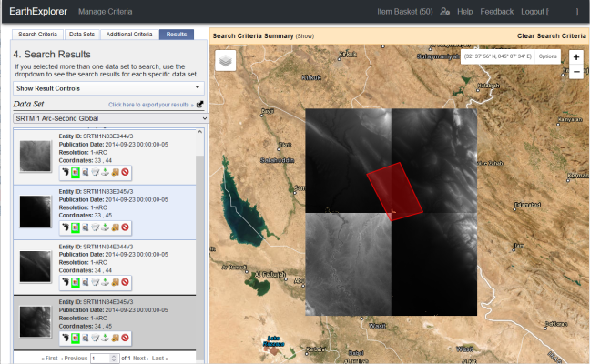Click the export results icon
The height and width of the screenshot is (364, 590).
(x=199, y=105)
